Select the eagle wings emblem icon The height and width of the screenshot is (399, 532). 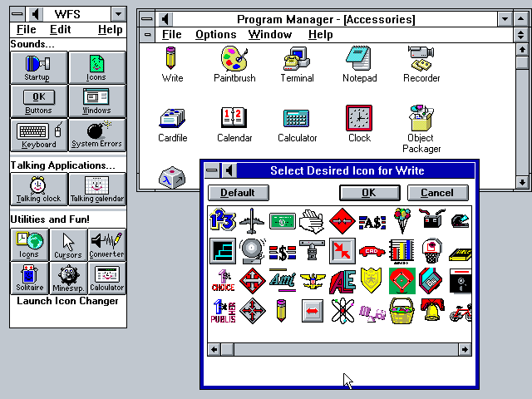313,281
